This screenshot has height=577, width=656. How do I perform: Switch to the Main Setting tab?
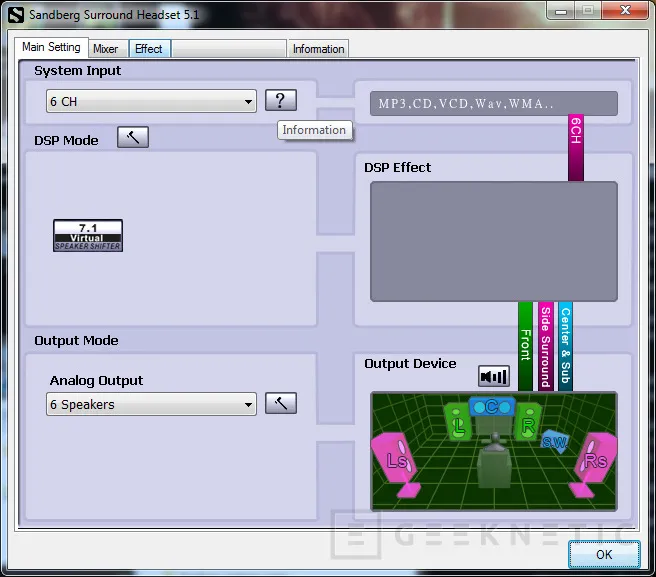pyautogui.click(x=51, y=47)
